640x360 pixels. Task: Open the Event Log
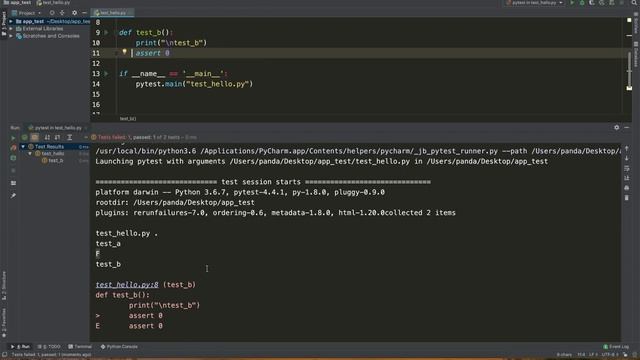[x=616, y=347]
